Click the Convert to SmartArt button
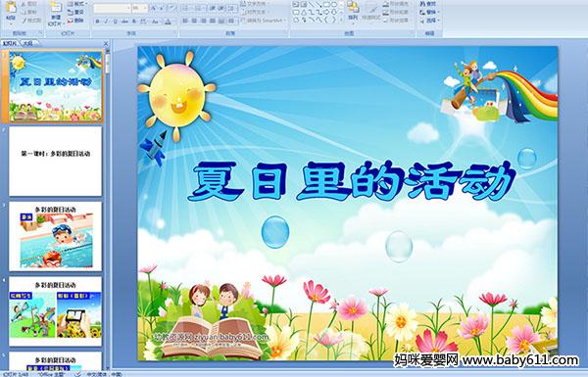The image size is (588, 377). [263, 21]
